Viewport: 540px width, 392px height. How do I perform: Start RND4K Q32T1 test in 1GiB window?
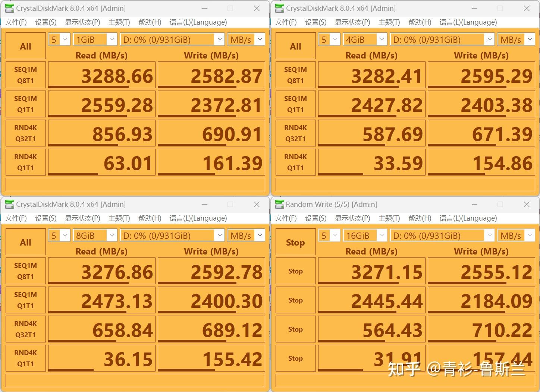coord(26,133)
